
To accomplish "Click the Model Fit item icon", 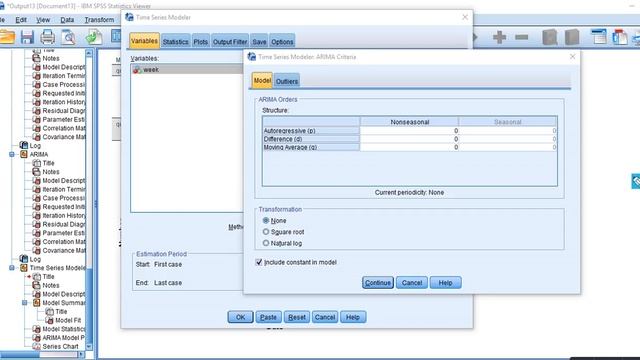I will pos(49,320).
